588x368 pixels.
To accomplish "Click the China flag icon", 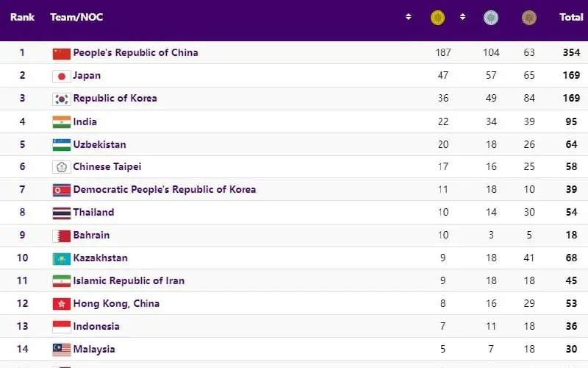I will (x=62, y=54).
